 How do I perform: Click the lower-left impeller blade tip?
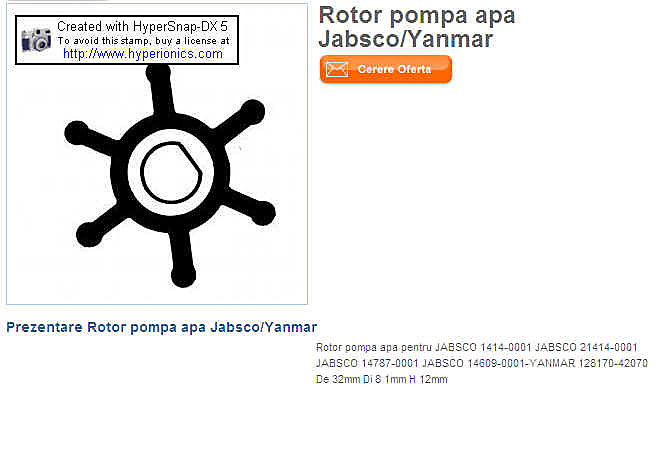pos(89,234)
